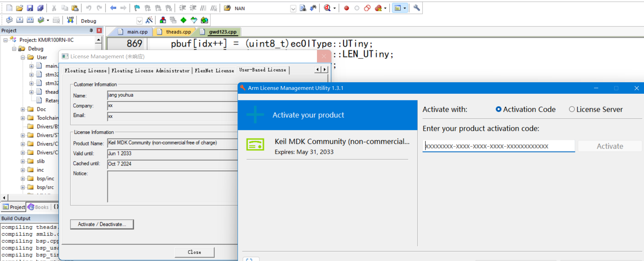Image resolution: width=644 pixels, height=261 pixels.
Task: Select the License Server radio button
Action: tap(572, 109)
